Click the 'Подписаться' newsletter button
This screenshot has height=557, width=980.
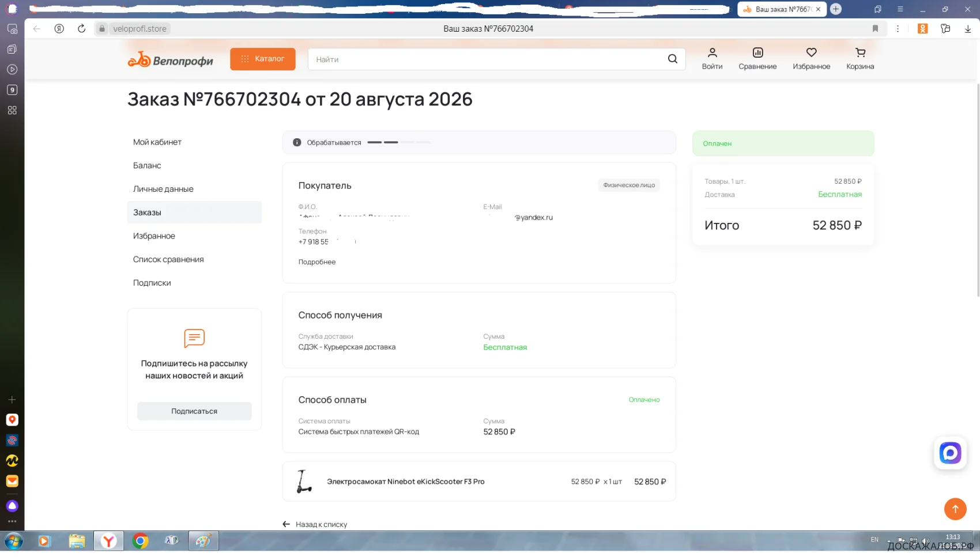194,411
